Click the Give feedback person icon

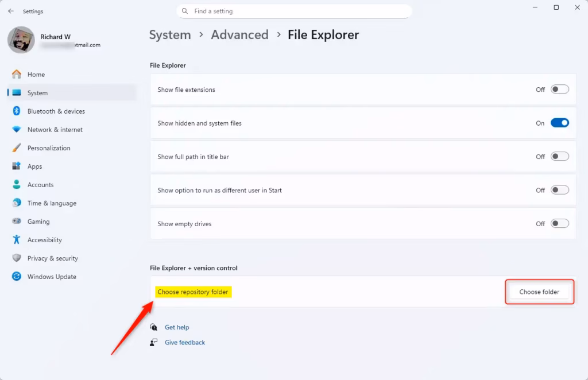click(x=154, y=342)
